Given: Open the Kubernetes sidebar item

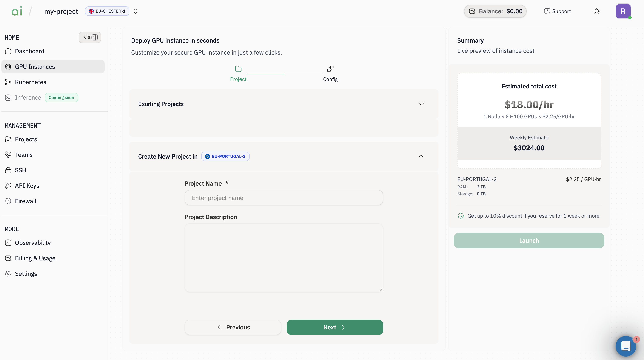Looking at the screenshot, I should [31, 82].
